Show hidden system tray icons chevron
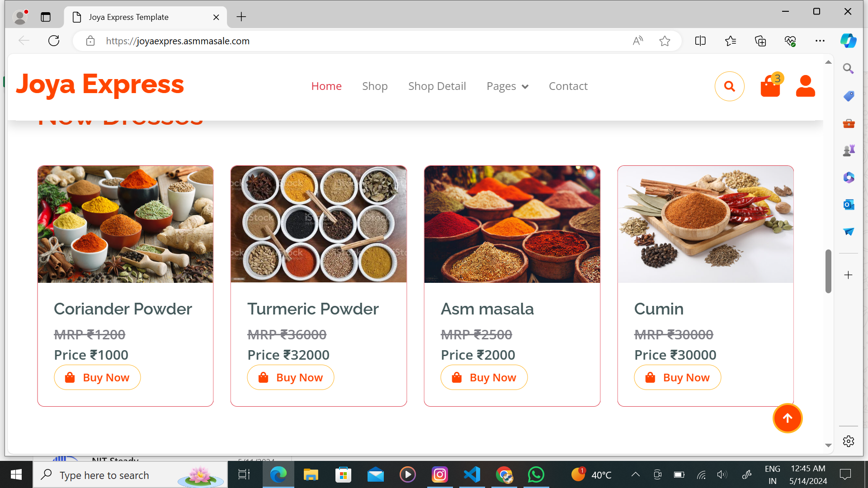868x488 pixels. [635, 474]
